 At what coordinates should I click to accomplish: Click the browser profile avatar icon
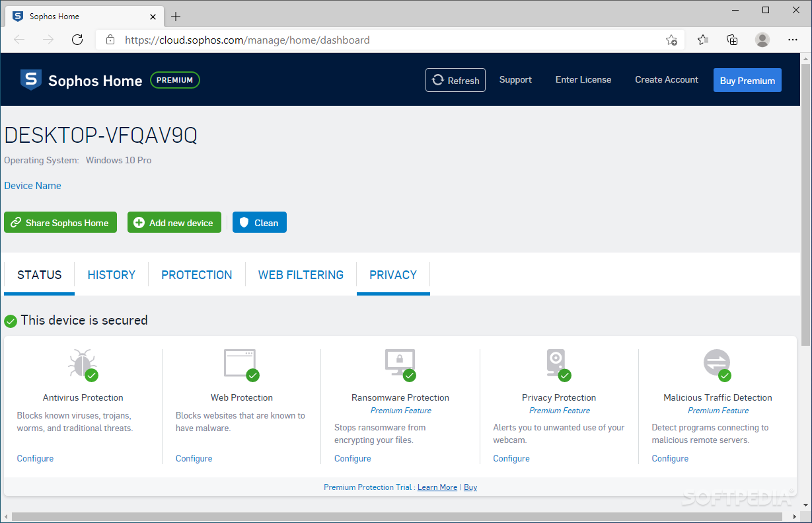click(762, 40)
